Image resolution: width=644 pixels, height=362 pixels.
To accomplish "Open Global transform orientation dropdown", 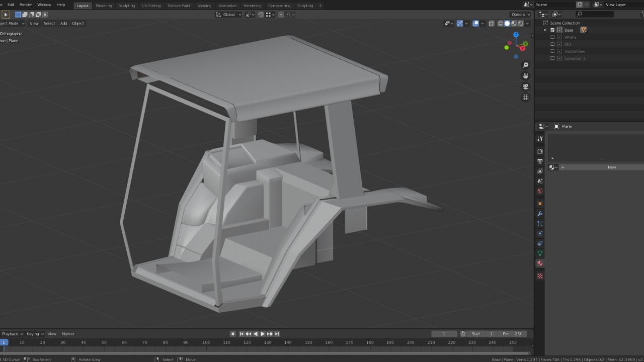I will pos(229,15).
